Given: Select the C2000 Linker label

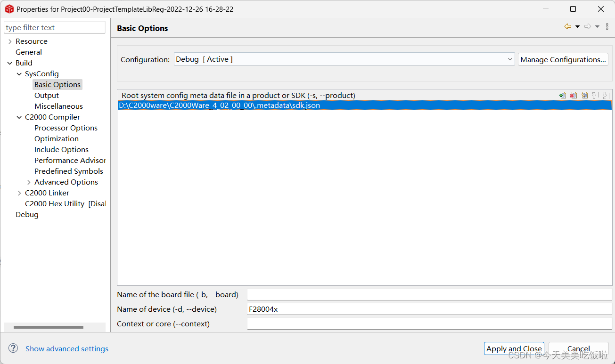Looking at the screenshot, I should pos(47,193).
